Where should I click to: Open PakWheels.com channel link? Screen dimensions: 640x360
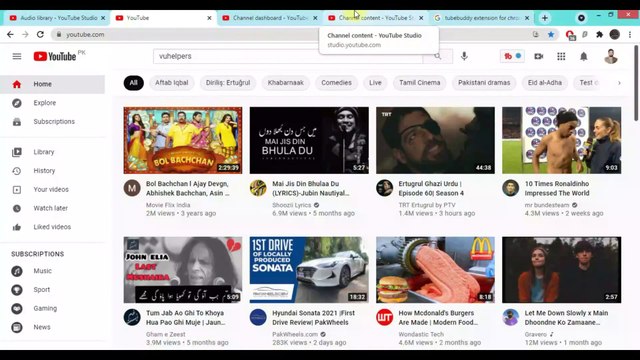(x=295, y=334)
